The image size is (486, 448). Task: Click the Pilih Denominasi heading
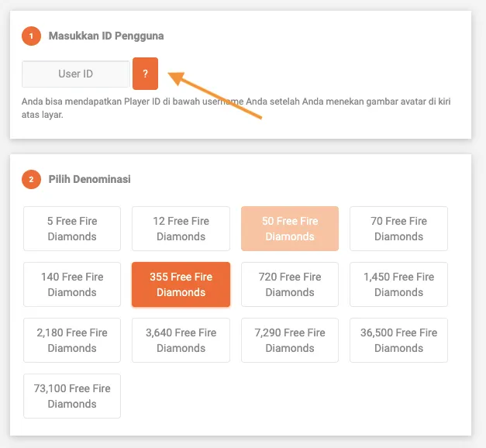click(x=89, y=179)
